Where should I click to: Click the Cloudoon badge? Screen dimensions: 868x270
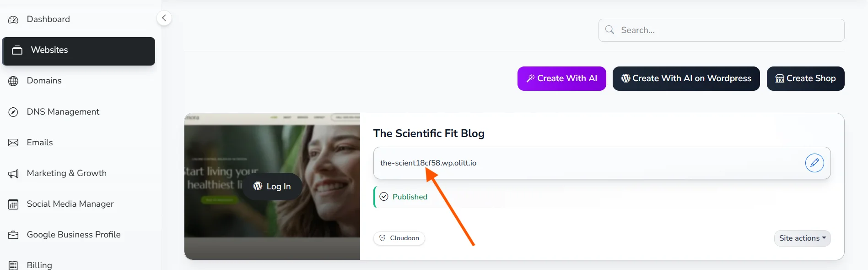tap(399, 238)
